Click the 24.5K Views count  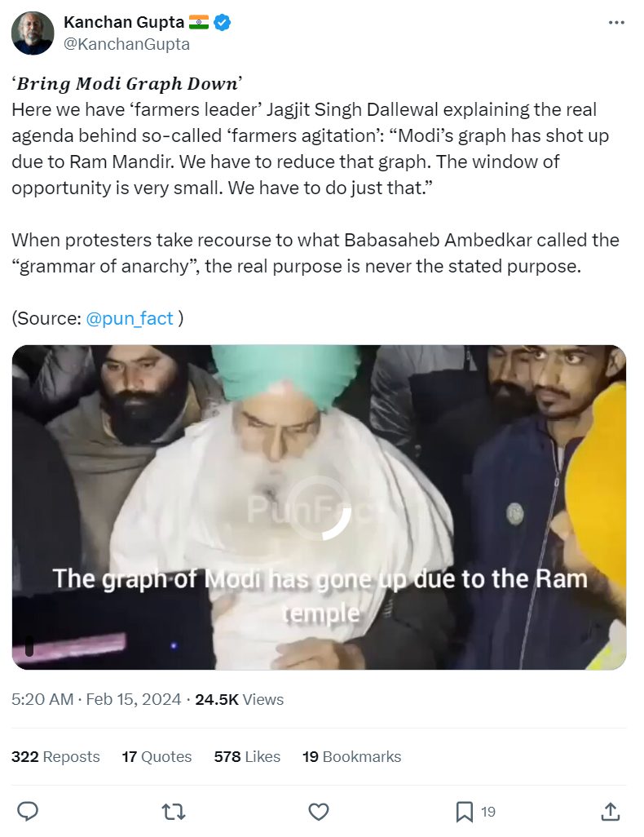point(239,699)
